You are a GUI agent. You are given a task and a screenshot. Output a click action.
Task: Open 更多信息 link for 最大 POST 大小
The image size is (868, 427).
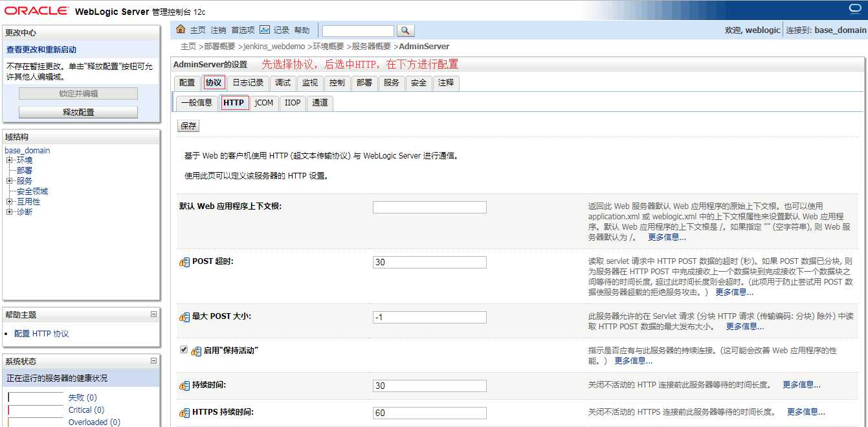tap(745, 327)
